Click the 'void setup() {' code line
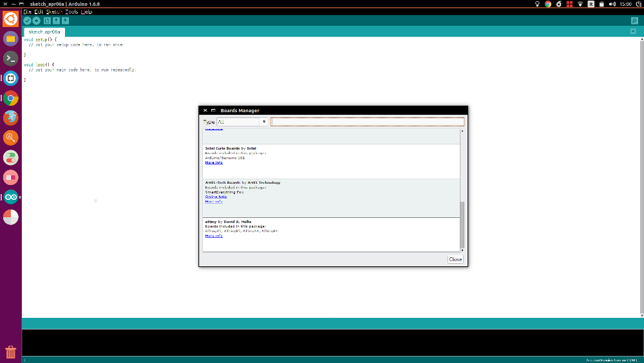The height and width of the screenshot is (363, 644). point(40,40)
